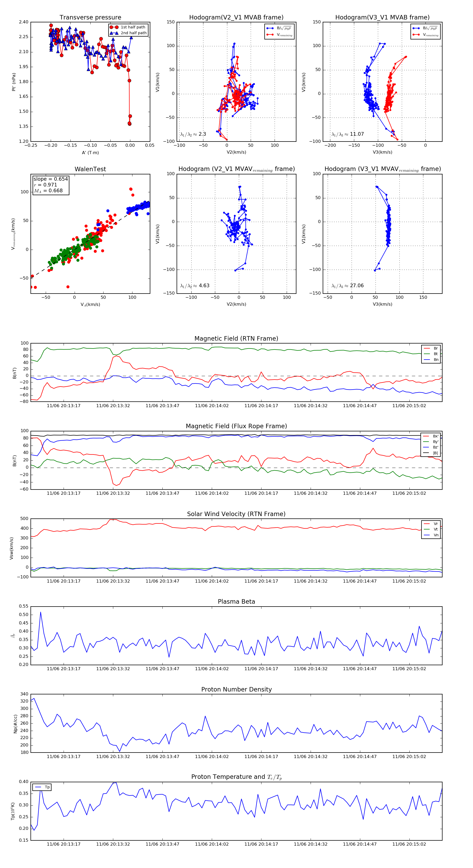Click the "Hodogram (V3_V1 MVAV remaining frame)" title
The image size is (473, 868).
382,169
